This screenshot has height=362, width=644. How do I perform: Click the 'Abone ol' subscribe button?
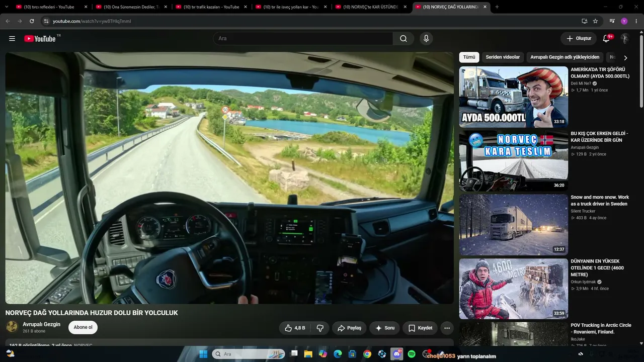pos(83,327)
